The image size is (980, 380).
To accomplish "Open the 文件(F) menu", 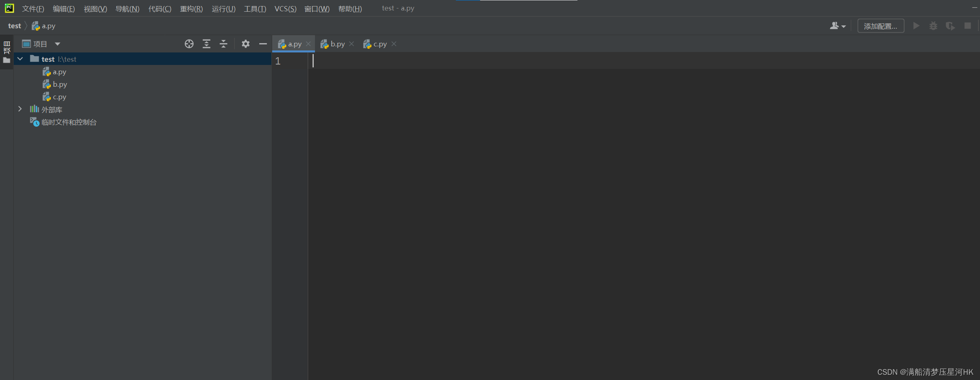I will click(x=33, y=8).
